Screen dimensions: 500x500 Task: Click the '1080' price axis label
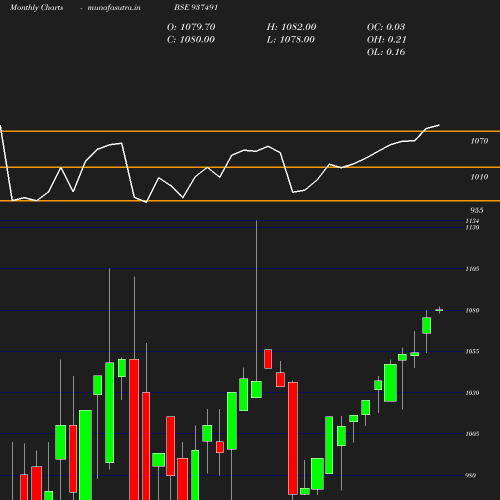472,310
